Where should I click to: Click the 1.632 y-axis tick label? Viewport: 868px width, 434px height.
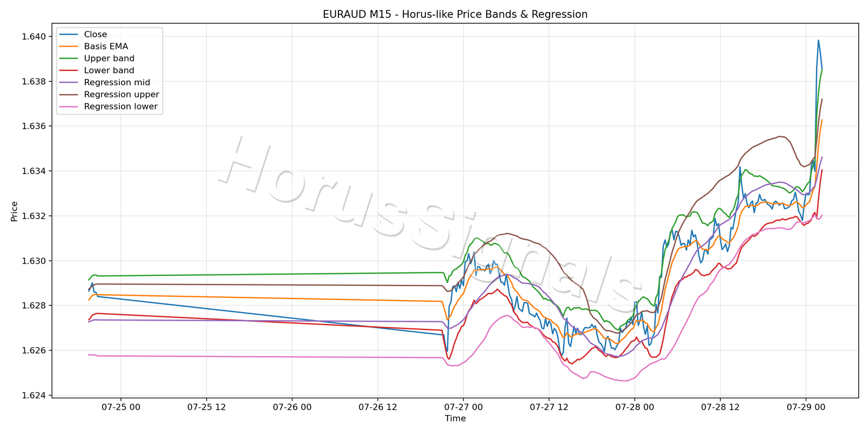tap(34, 216)
